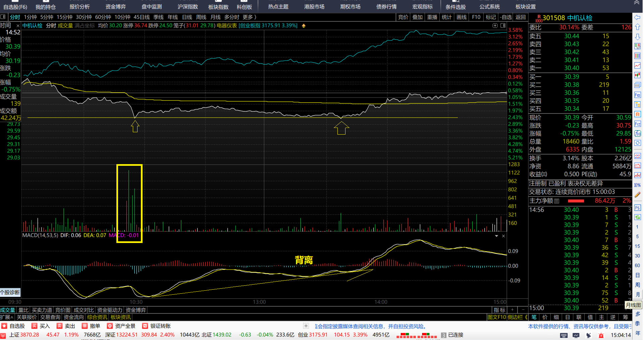Toggle the chart panel layout icon at top-right
This screenshot has height=340, width=644.
click(x=503, y=26)
